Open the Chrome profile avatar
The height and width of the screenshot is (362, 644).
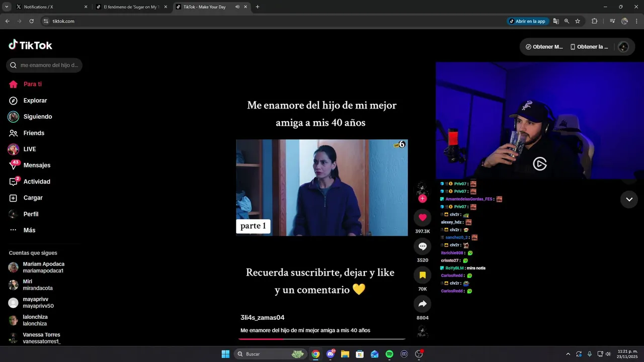pos(624,21)
